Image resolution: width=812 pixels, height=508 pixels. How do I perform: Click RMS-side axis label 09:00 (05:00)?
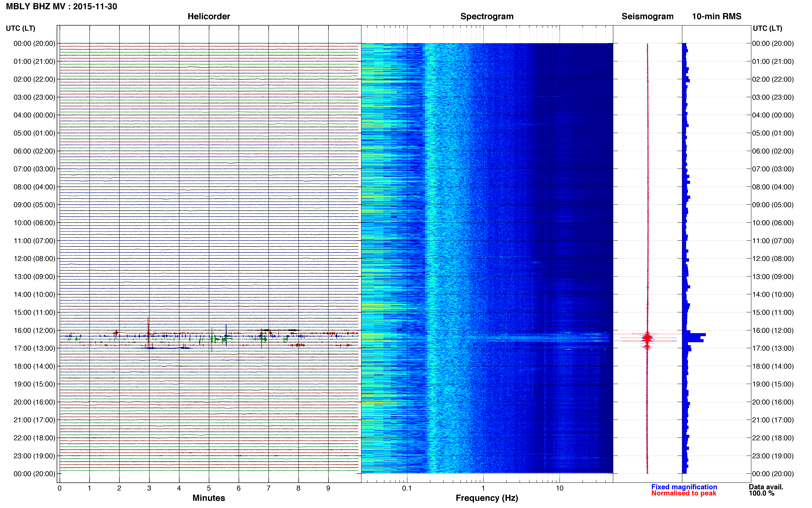tap(773, 205)
